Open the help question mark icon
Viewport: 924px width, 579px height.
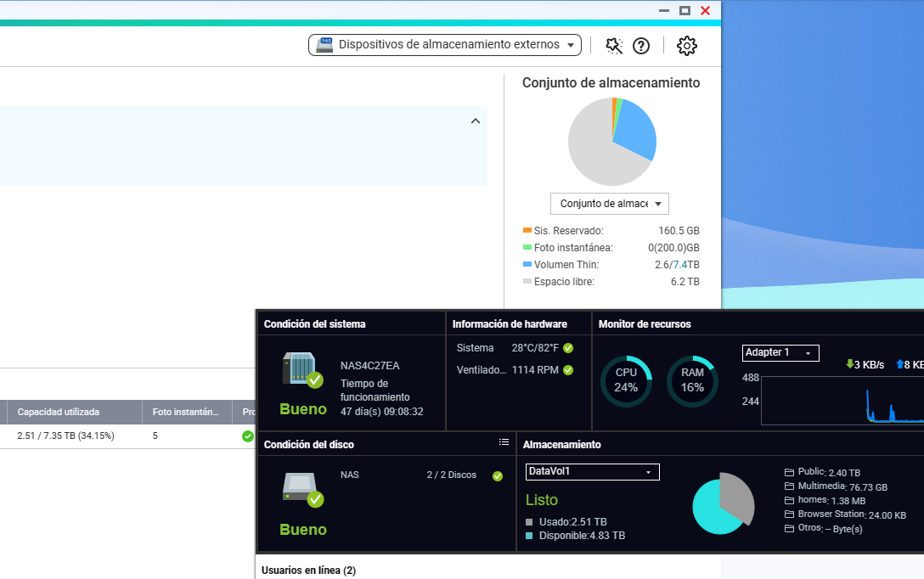click(x=641, y=46)
